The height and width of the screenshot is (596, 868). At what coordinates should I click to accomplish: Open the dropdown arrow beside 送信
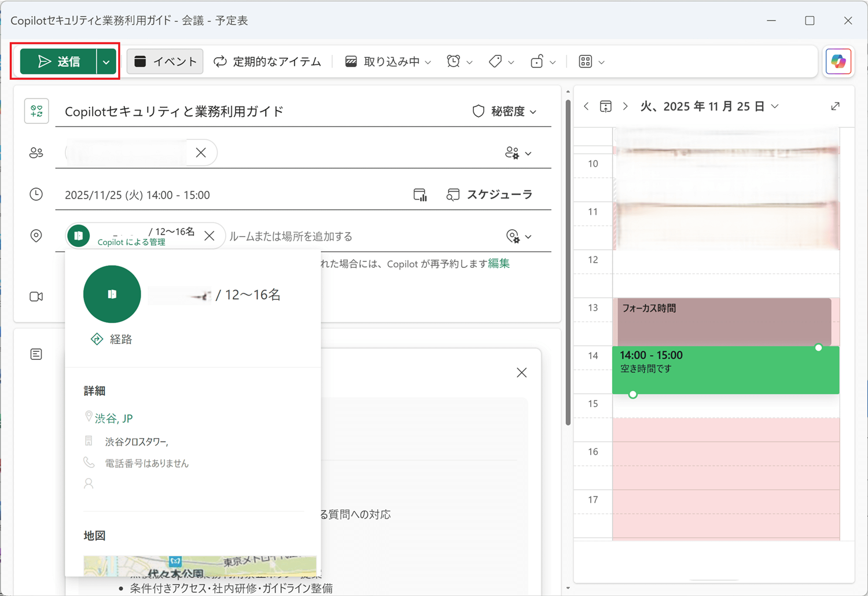tap(106, 61)
